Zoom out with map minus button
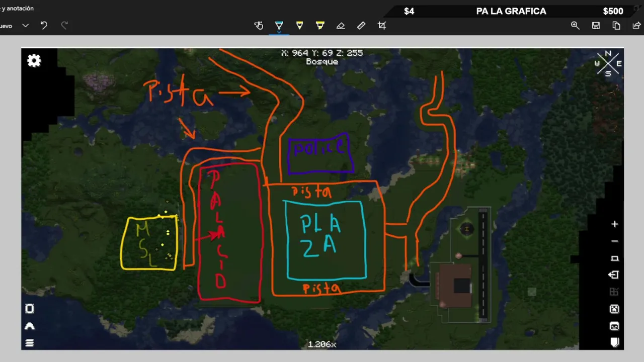 click(x=614, y=241)
